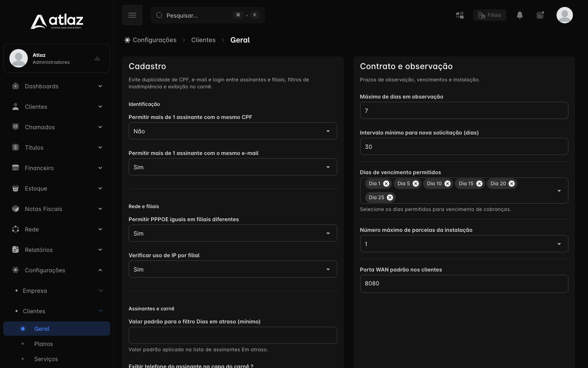Go to Clientes in the breadcrumb
This screenshot has width=588, height=368.
(203, 40)
